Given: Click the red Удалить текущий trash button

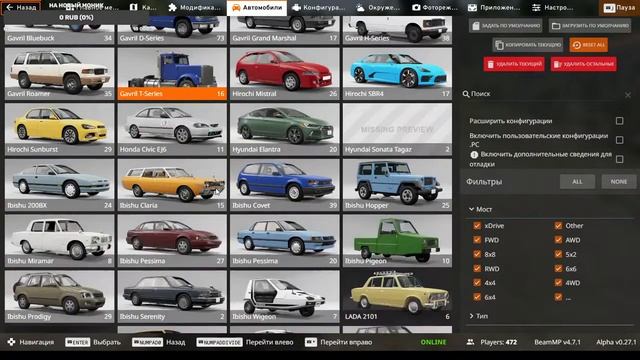Looking at the screenshot, I should (514, 64).
